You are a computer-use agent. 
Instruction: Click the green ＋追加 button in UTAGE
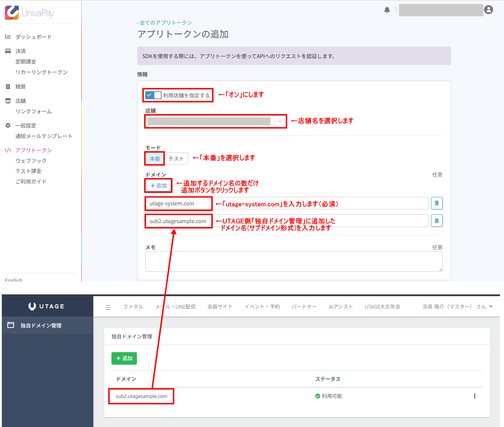click(124, 358)
